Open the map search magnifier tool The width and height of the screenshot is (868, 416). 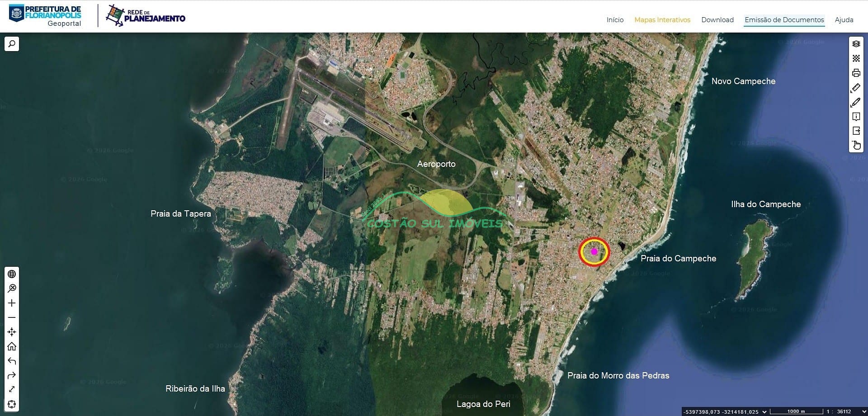tap(12, 44)
